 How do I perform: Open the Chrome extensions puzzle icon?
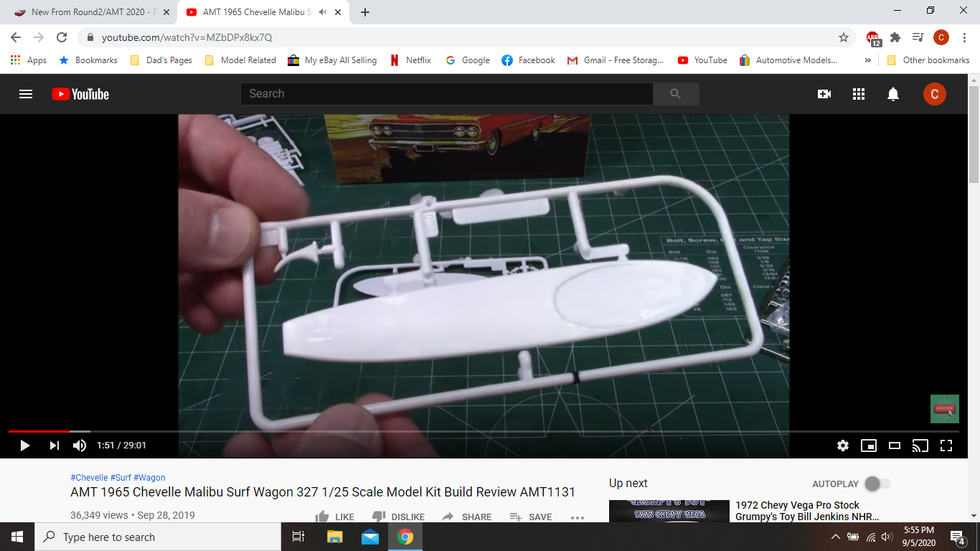[895, 37]
